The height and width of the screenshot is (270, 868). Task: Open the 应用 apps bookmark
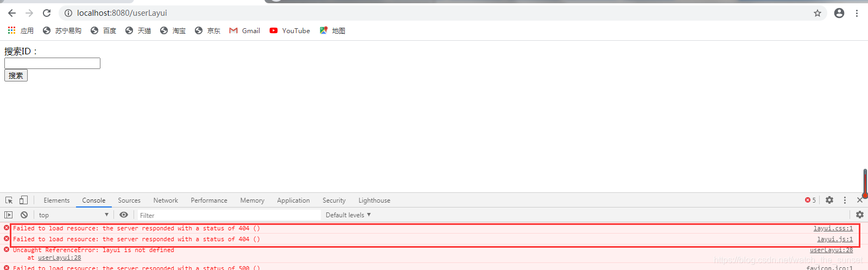(21, 30)
